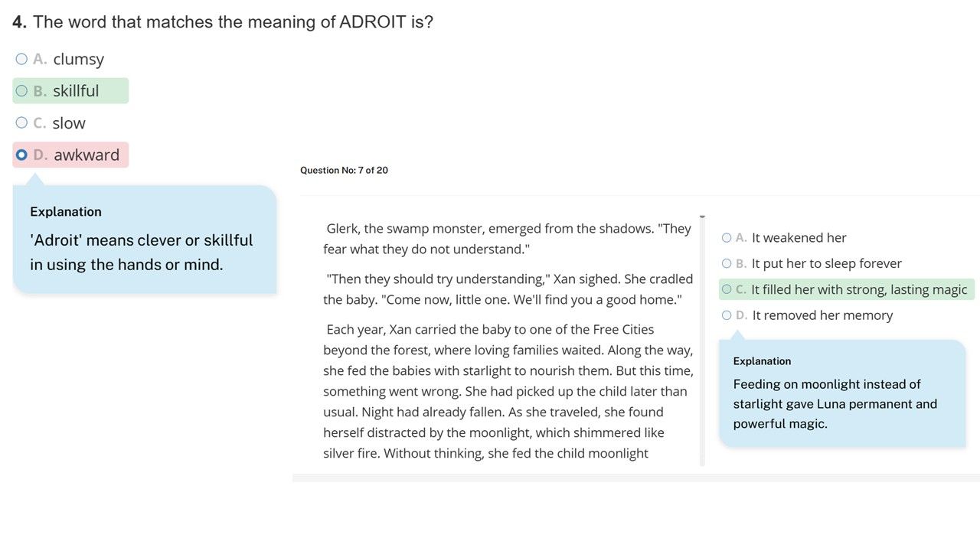
Task: Click the 'Question No: 7 of 20' label
Action: pyautogui.click(x=344, y=171)
